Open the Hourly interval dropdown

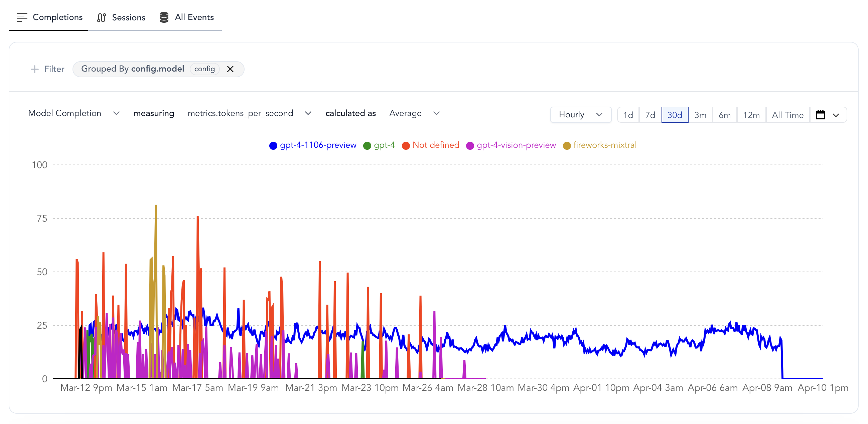coord(580,115)
